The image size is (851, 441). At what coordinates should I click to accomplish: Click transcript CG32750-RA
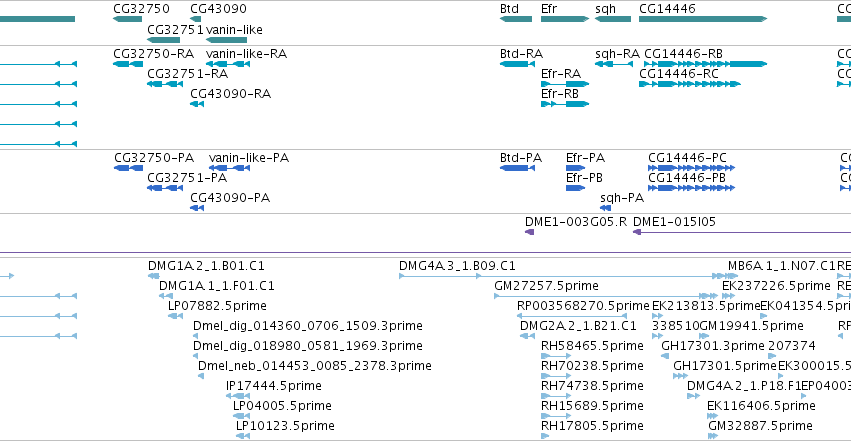click(128, 64)
